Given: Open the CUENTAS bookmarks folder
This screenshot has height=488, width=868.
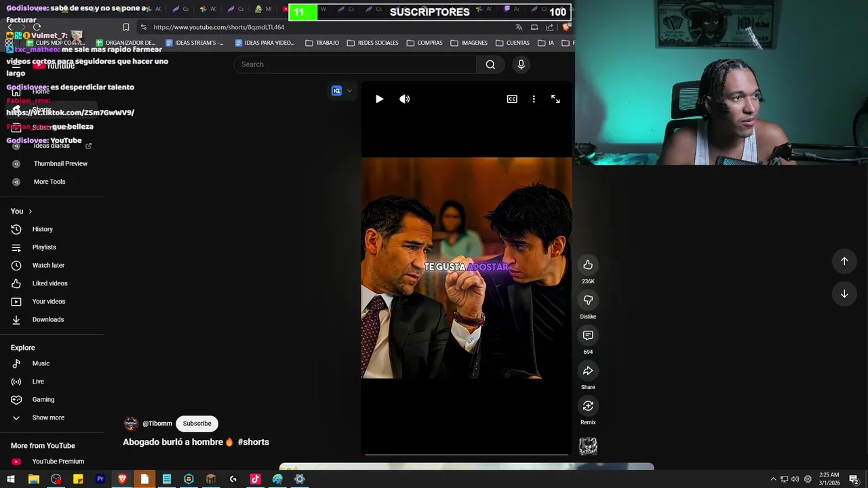Looking at the screenshot, I should [x=513, y=43].
